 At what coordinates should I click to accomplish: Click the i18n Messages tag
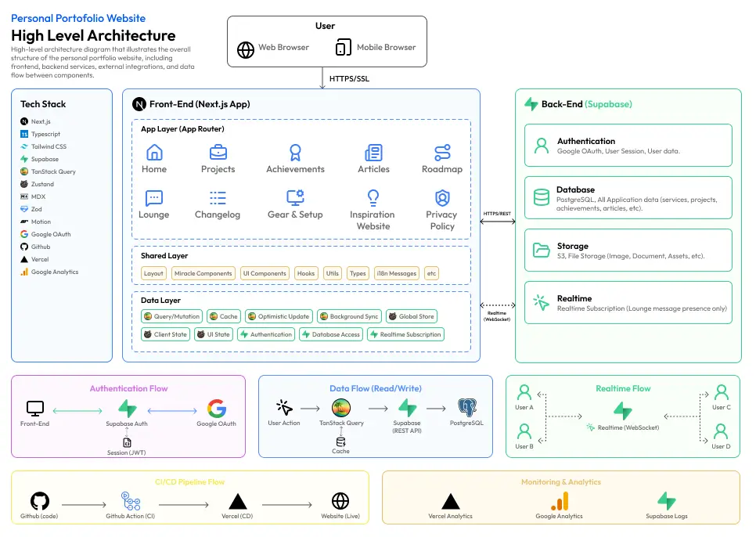[x=396, y=273]
